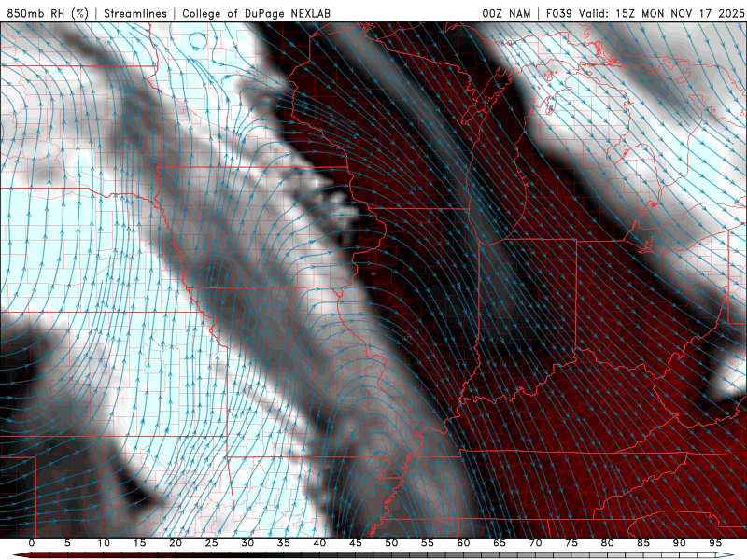The height and width of the screenshot is (560, 747).
Task: Click the '0' label on the colorbar
Action: [x=32, y=543]
